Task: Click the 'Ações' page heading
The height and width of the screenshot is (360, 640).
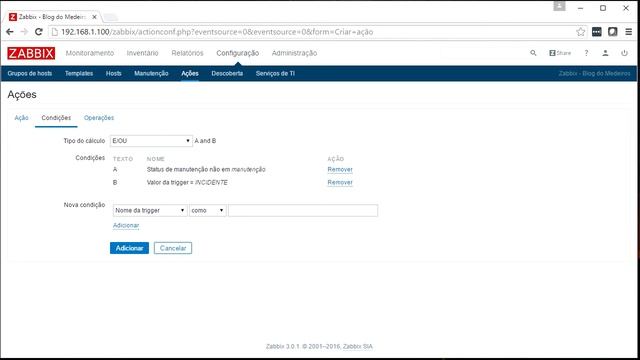Action: [x=22, y=95]
